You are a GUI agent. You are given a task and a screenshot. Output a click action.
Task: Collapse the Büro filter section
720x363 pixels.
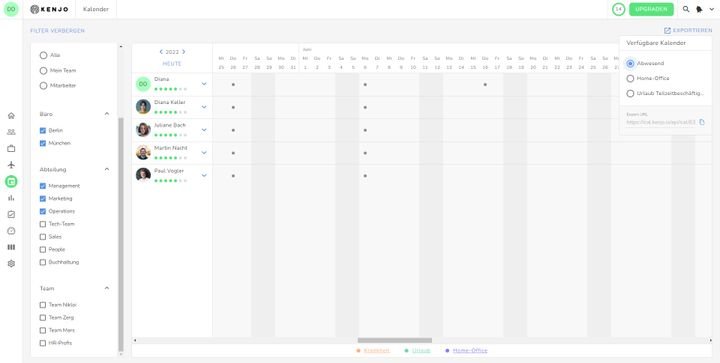click(x=107, y=114)
